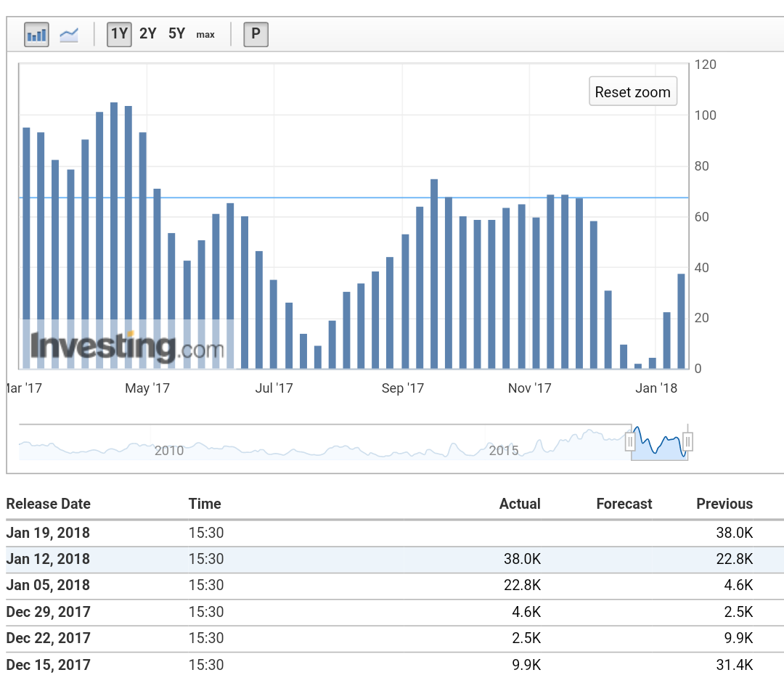Screen dimensions: 784x691
Task: Click the Release Date column header
Action: pyautogui.click(x=48, y=504)
